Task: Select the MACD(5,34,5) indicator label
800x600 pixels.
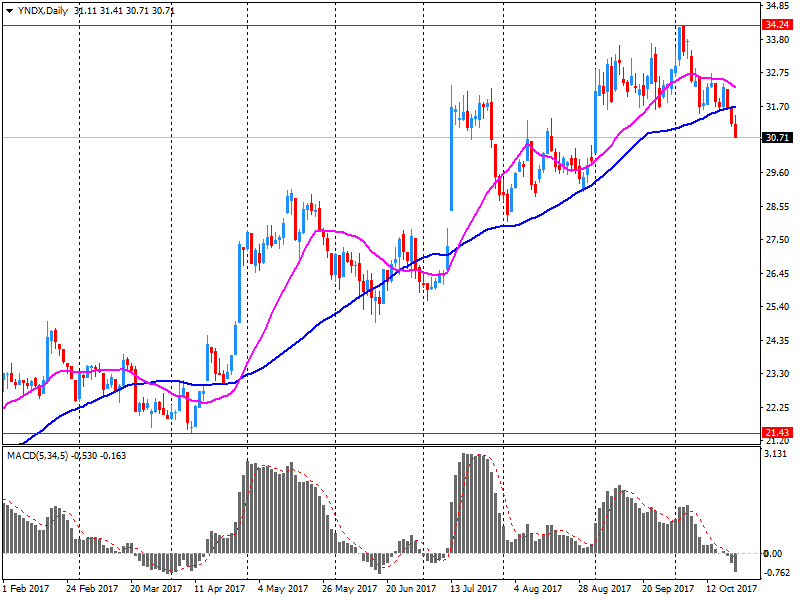Action: pos(38,456)
